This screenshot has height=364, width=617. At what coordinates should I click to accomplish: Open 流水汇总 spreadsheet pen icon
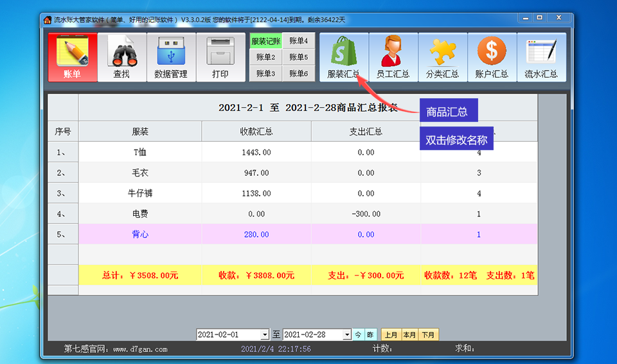[x=541, y=57]
